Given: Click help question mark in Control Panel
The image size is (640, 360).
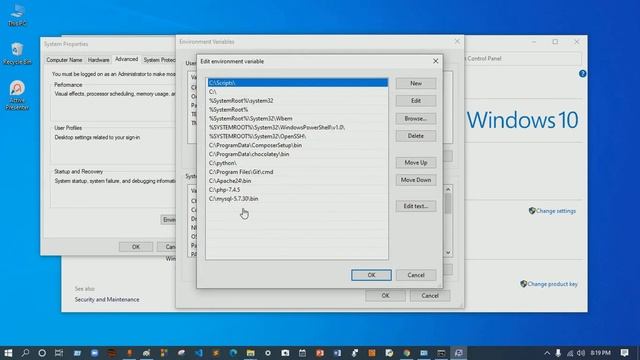Looking at the screenshot, I should pyautogui.click(x=582, y=73).
